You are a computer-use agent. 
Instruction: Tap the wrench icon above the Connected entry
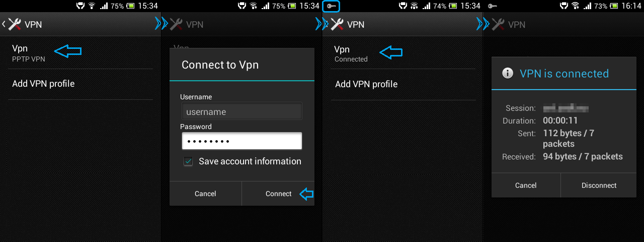[337, 24]
